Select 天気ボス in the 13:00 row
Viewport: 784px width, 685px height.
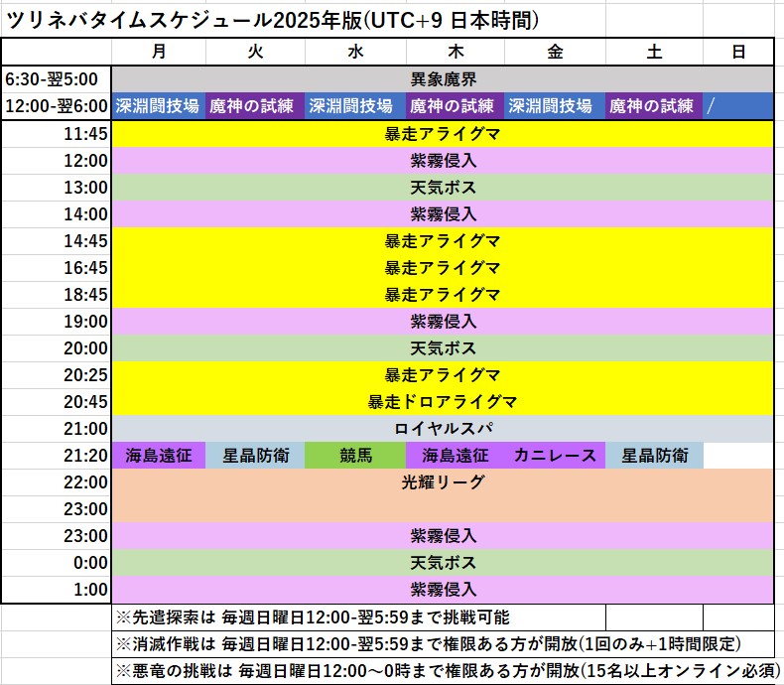click(x=443, y=188)
